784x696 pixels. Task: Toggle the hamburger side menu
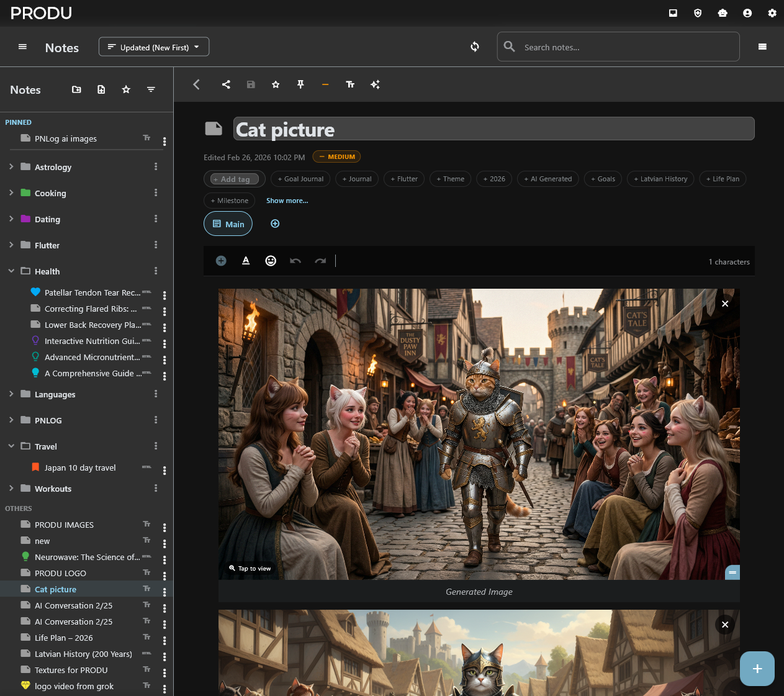22,47
